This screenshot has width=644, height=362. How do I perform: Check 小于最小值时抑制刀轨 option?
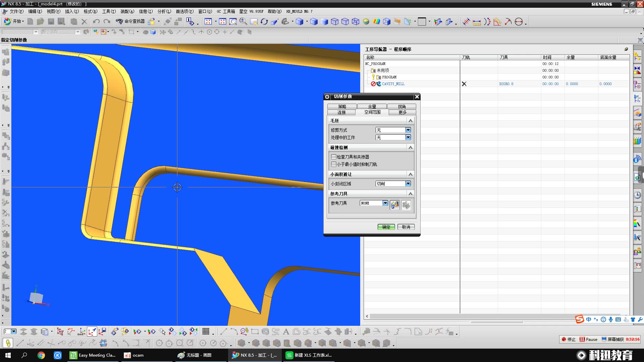pos(334,164)
